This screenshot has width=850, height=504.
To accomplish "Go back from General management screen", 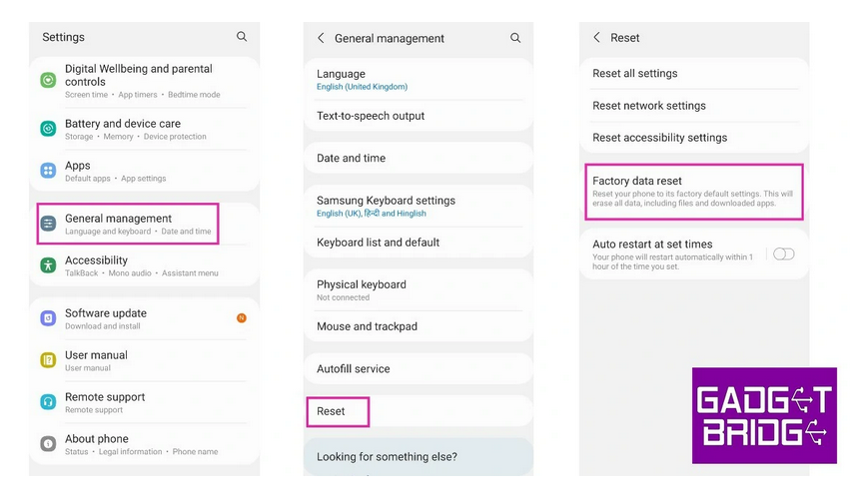I will click(x=321, y=38).
